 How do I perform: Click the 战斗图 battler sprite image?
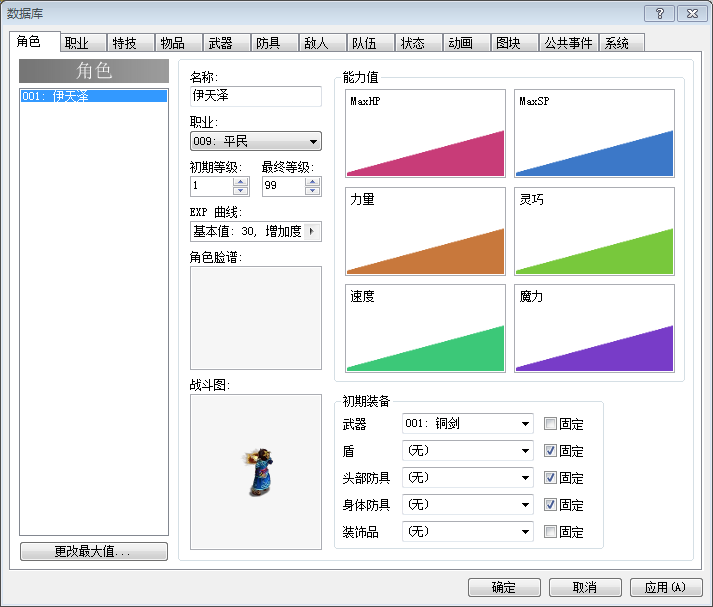(256, 472)
